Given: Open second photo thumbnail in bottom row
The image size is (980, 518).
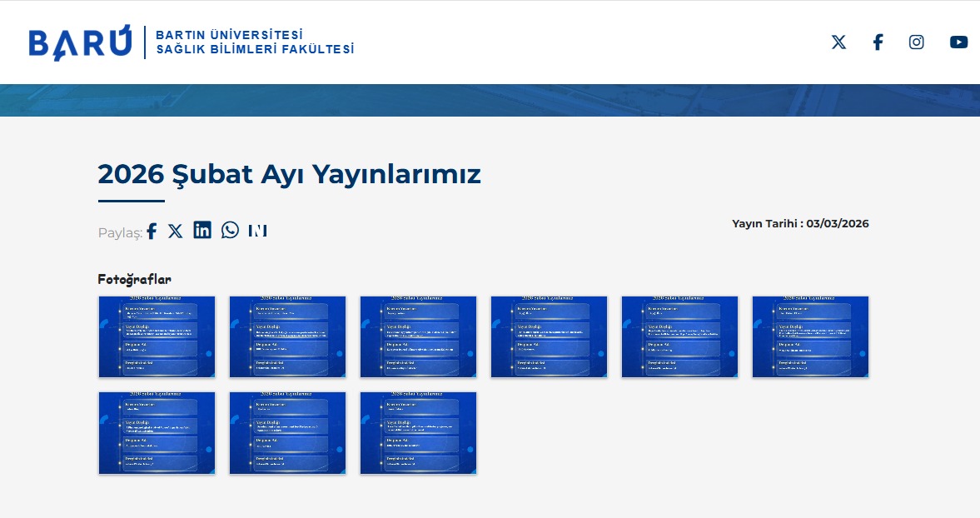Looking at the screenshot, I should (287, 433).
